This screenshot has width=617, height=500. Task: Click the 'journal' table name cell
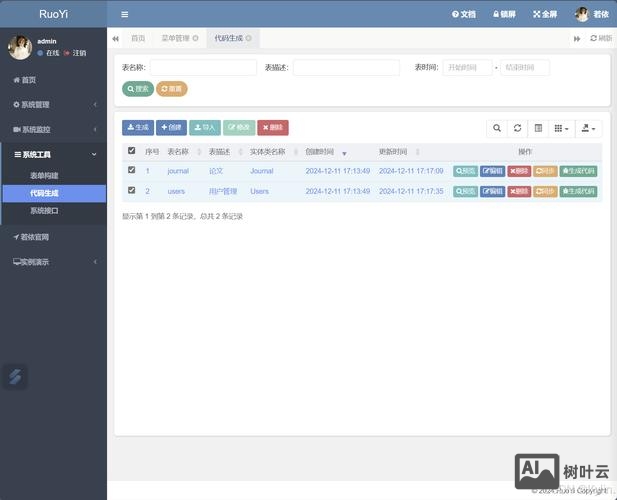point(178,171)
